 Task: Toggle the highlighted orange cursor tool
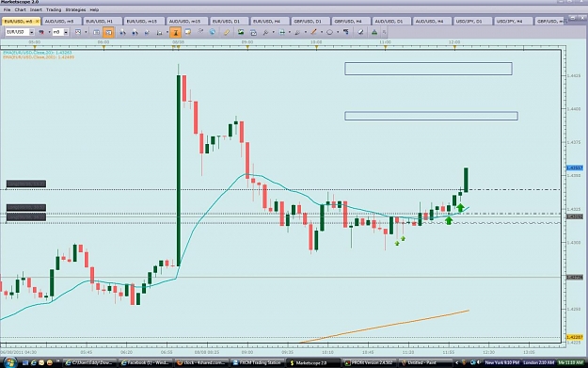[x=176, y=32]
